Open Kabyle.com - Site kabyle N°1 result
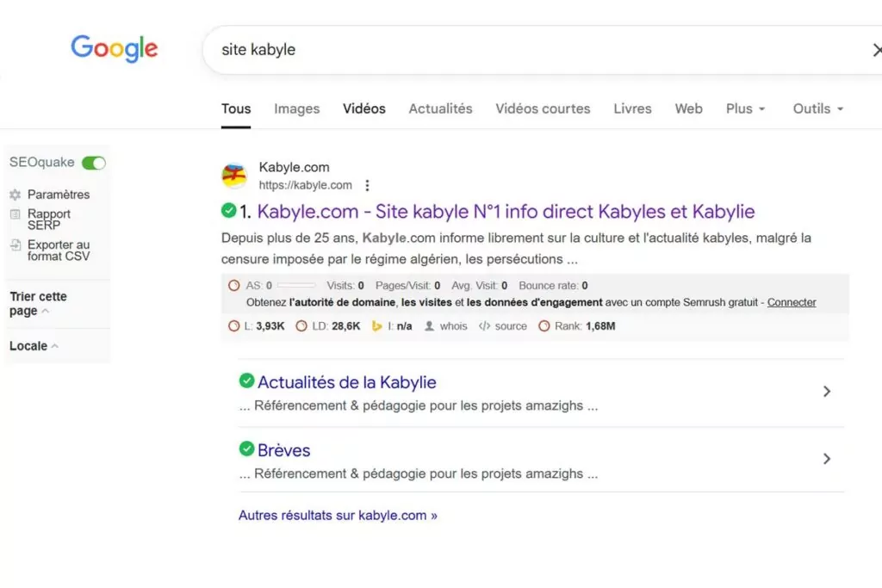This screenshot has height=588, width=882. point(506,212)
